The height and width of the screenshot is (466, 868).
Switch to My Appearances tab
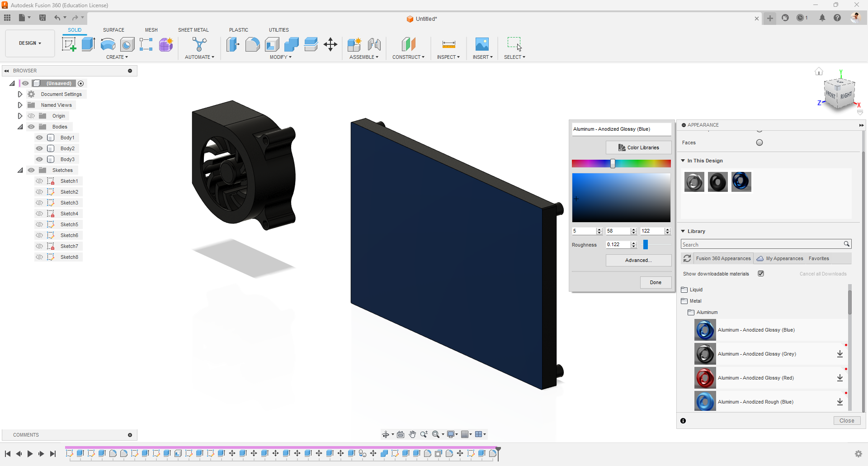780,258
